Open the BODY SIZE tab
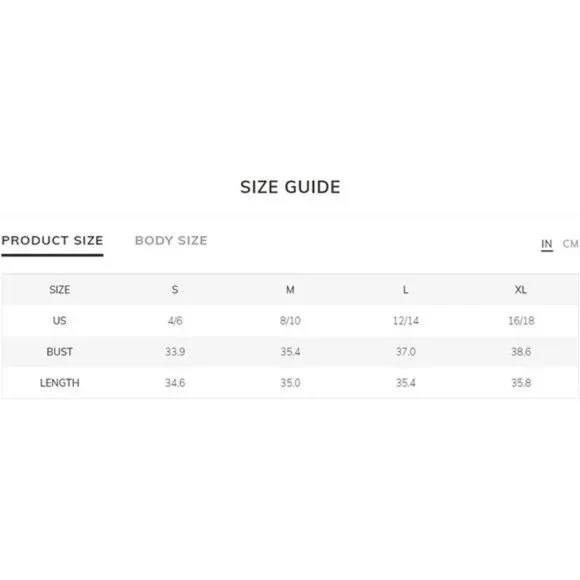The image size is (580, 580). tap(171, 240)
